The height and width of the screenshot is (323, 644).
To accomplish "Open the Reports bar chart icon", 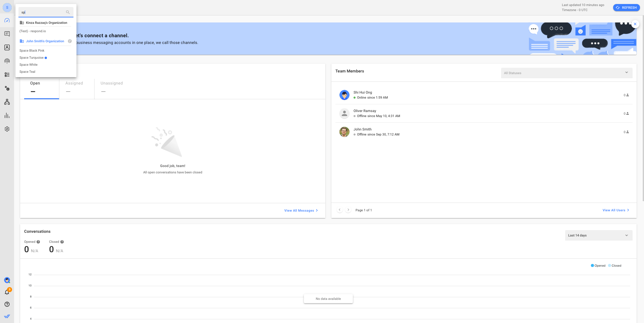I will click(x=7, y=116).
